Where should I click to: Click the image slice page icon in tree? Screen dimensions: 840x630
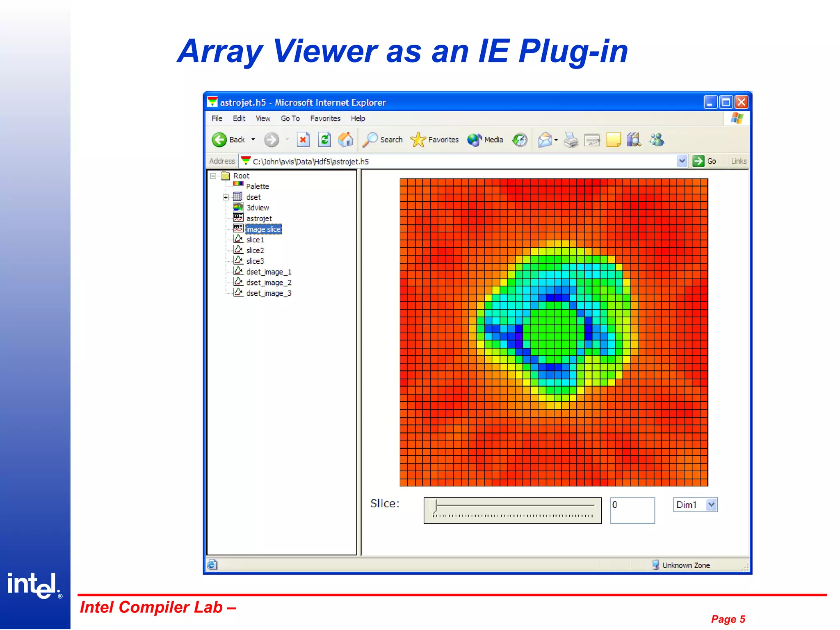(238, 228)
